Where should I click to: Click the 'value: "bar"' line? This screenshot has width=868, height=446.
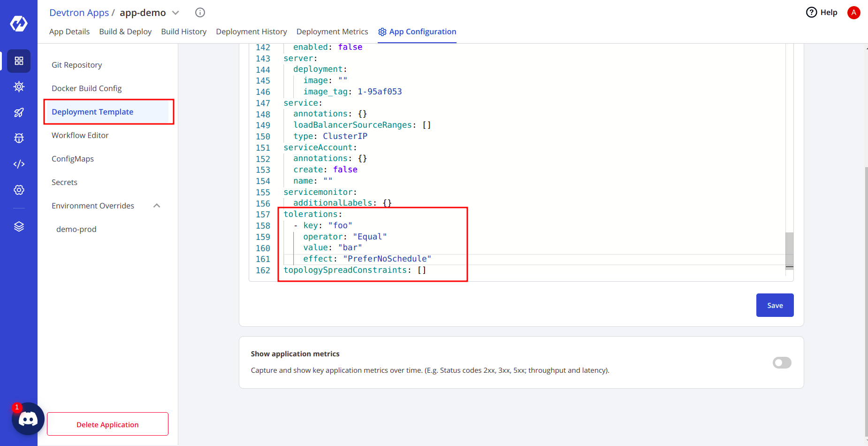coord(333,247)
